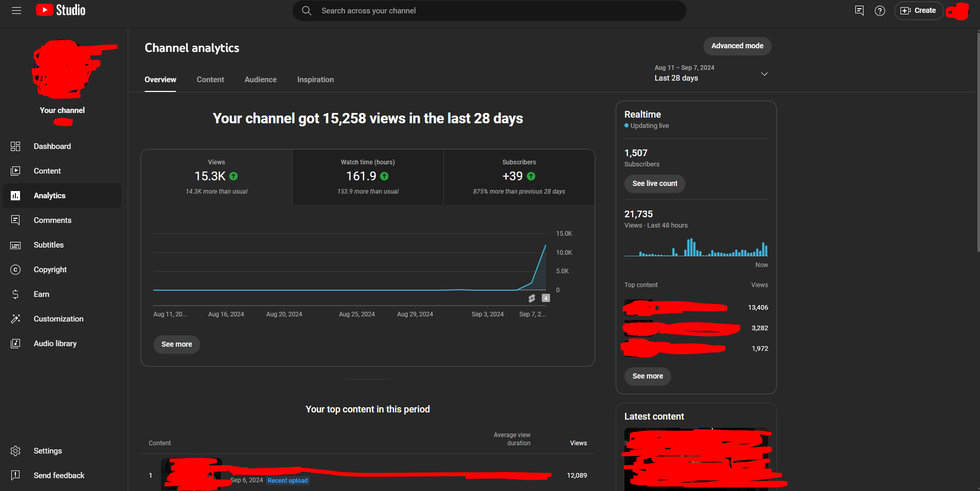Focus the 'Search across your channel' field
Screen dimensions: 980x491
pos(489,11)
